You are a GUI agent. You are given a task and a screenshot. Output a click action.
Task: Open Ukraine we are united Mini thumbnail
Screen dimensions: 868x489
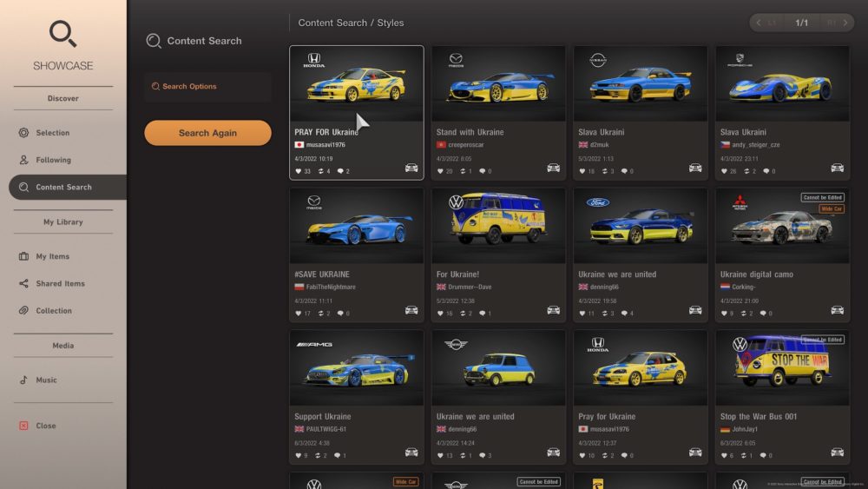point(498,368)
